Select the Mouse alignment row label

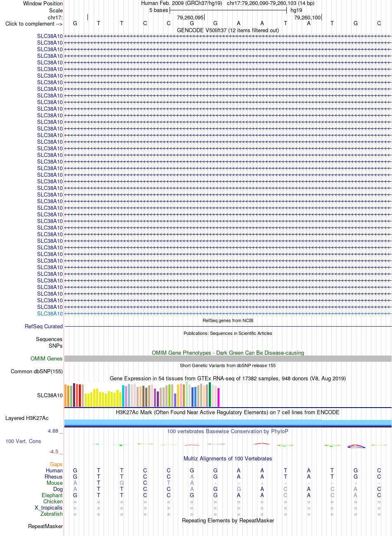pyautogui.click(x=54, y=483)
